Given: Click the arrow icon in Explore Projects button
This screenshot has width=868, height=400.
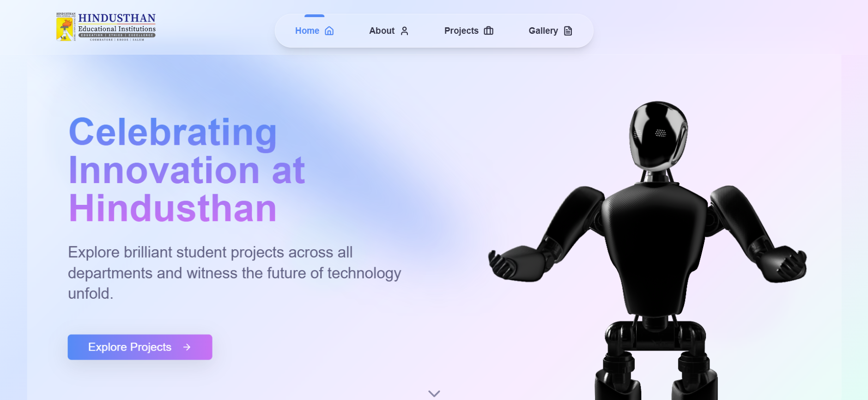Looking at the screenshot, I should 187,347.
